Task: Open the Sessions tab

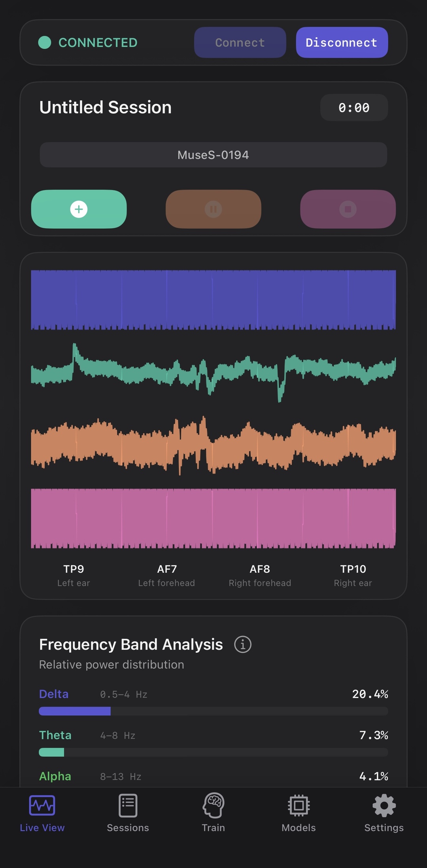Action: click(x=128, y=813)
